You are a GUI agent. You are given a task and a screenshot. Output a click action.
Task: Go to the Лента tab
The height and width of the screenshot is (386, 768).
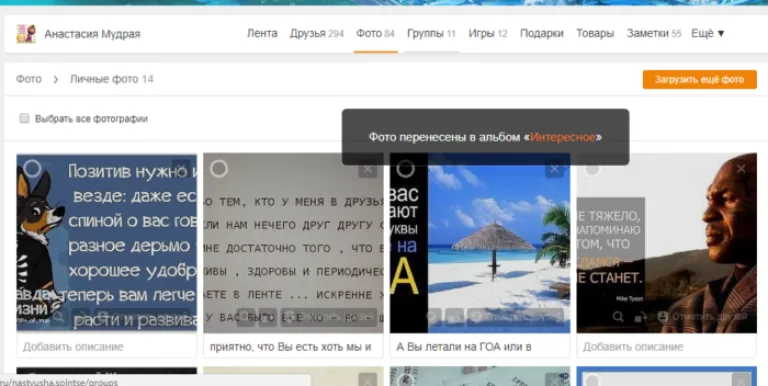[262, 33]
